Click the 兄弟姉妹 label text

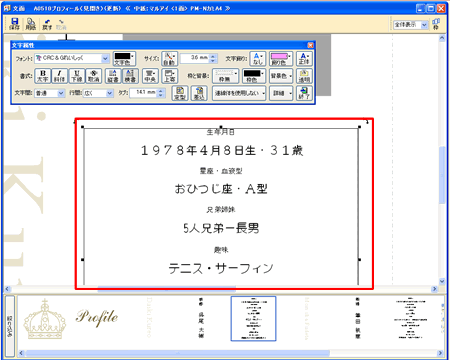coord(221,210)
